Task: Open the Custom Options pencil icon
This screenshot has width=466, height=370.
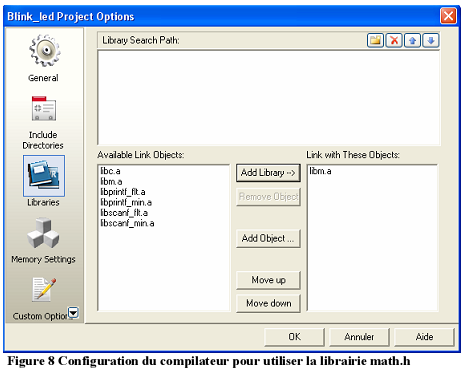Action: click(x=44, y=289)
